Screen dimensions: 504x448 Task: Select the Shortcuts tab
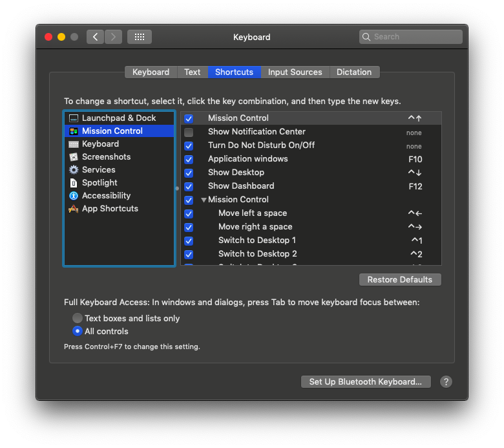click(234, 72)
